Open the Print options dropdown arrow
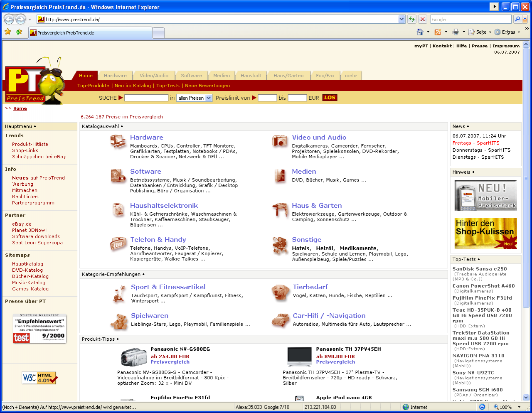 click(x=464, y=32)
